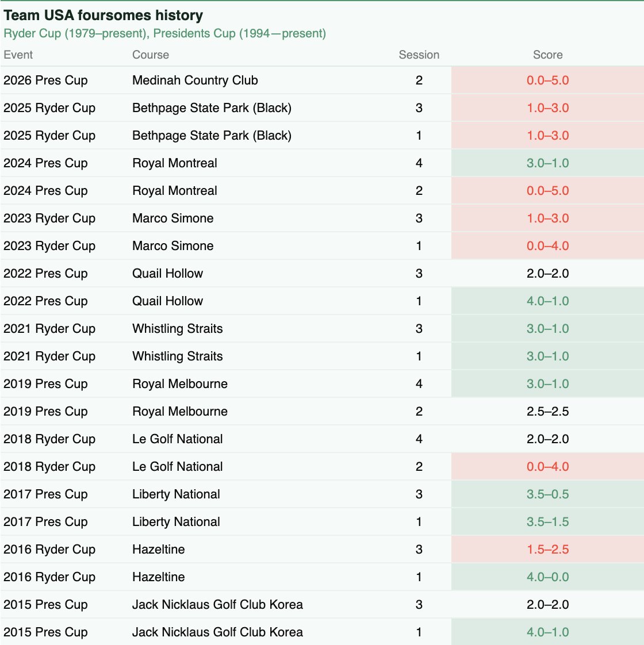Click the 2.5–2.5 score for 2019 Pres Cup

coord(548,411)
